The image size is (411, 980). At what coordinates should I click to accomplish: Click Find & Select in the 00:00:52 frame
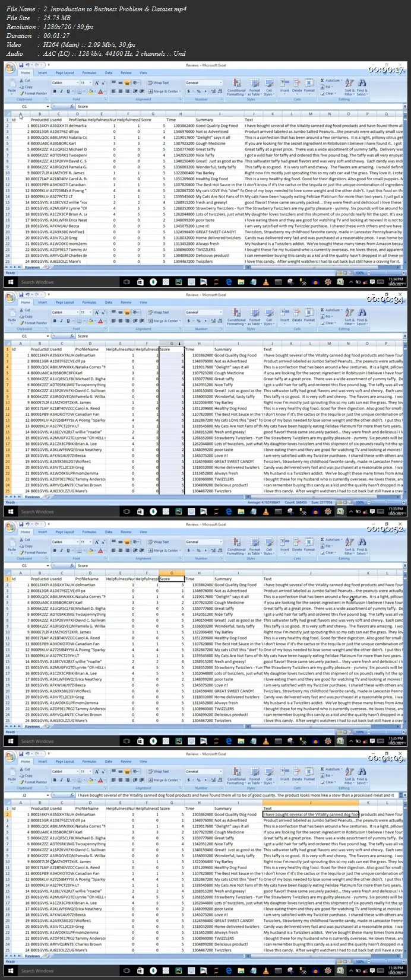coord(362,547)
